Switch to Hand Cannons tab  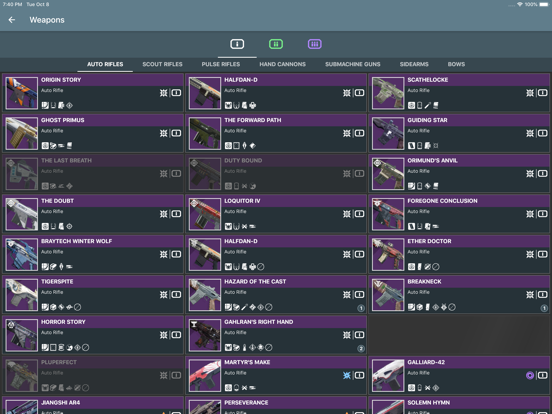coord(282,64)
